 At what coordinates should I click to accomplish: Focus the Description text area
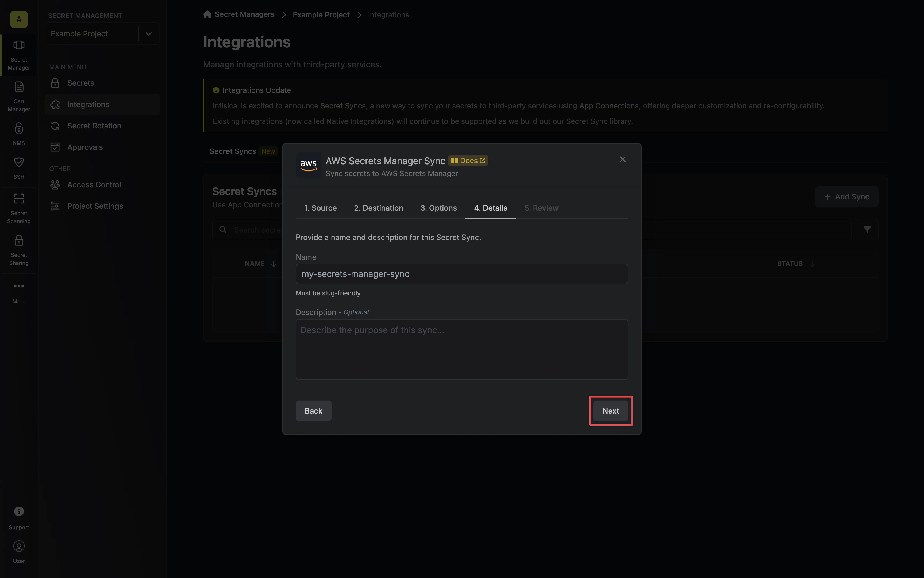tap(462, 349)
